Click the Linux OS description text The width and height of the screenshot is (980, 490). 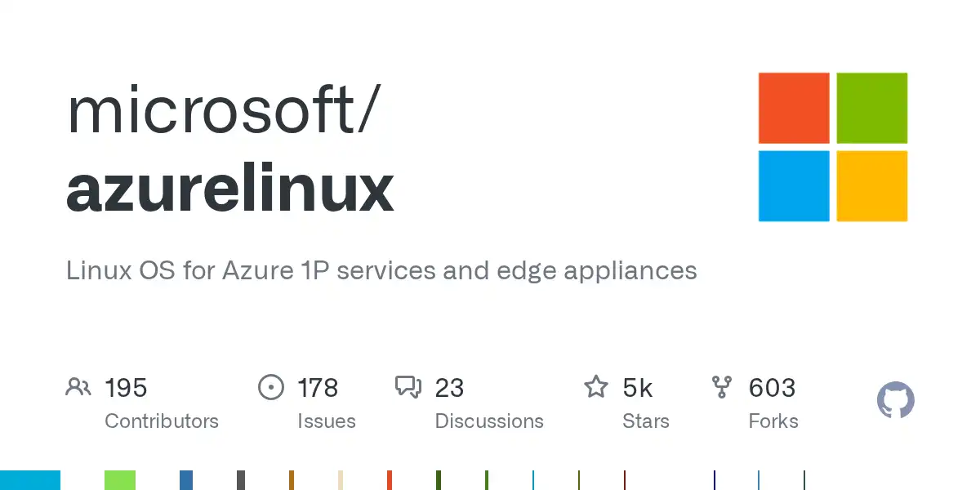tap(381, 270)
